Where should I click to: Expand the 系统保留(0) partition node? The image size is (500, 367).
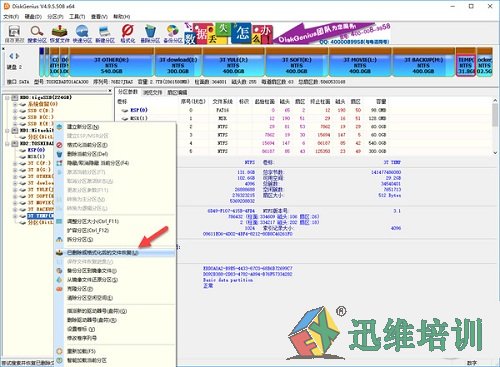[15, 104]
